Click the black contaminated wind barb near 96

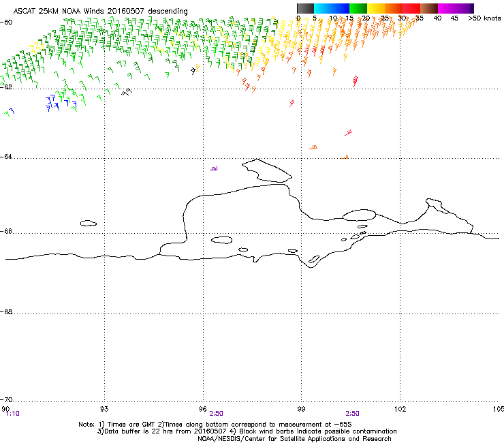[193, 71]
